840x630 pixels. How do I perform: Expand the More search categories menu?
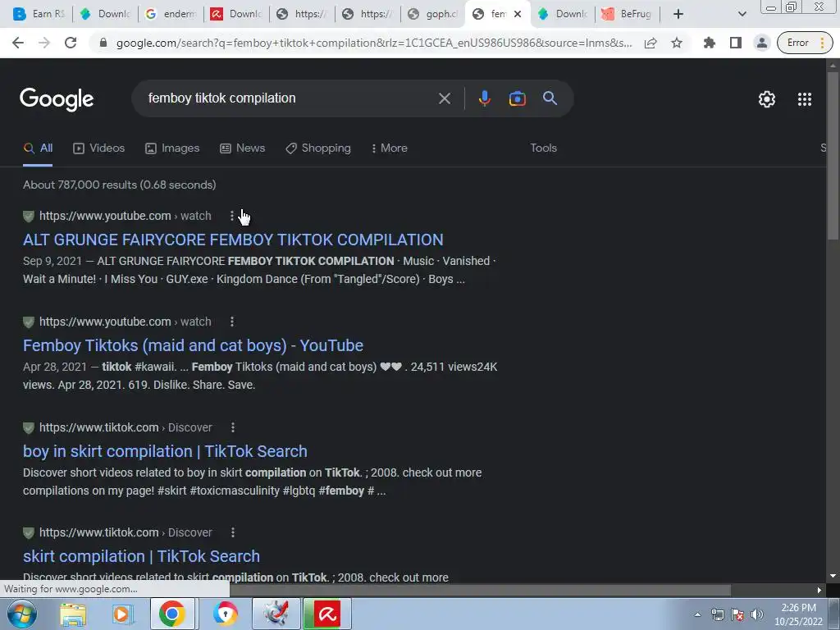click(x=390, y=148)
